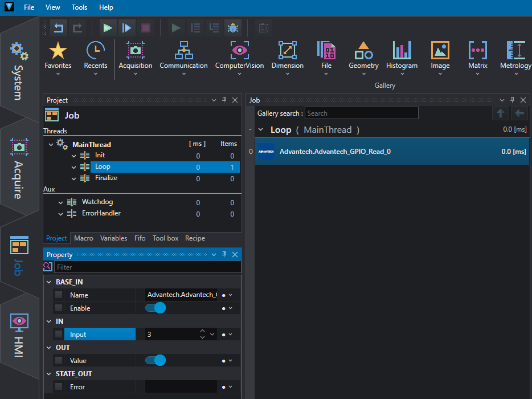Open the Tools menu
This screenshot has width=532, height=399.
pos(80,7)
